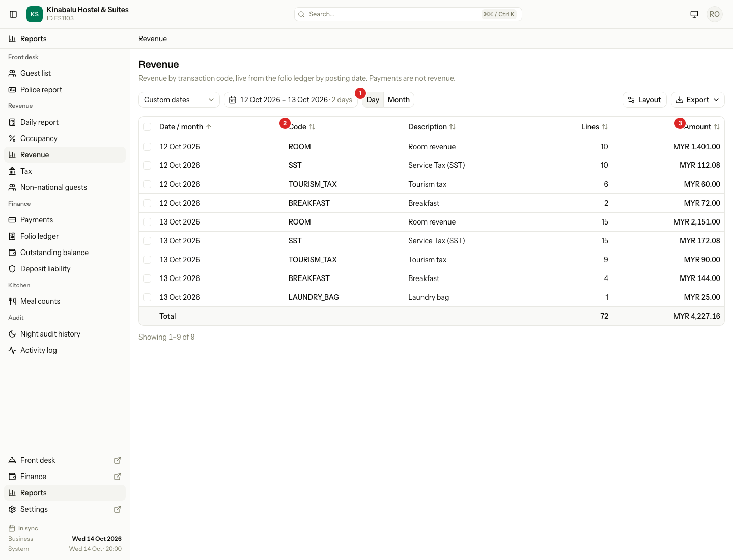Toggle the sidebar panel icon
The height and width of the screenshot is (560, 733).
(13, 14)
